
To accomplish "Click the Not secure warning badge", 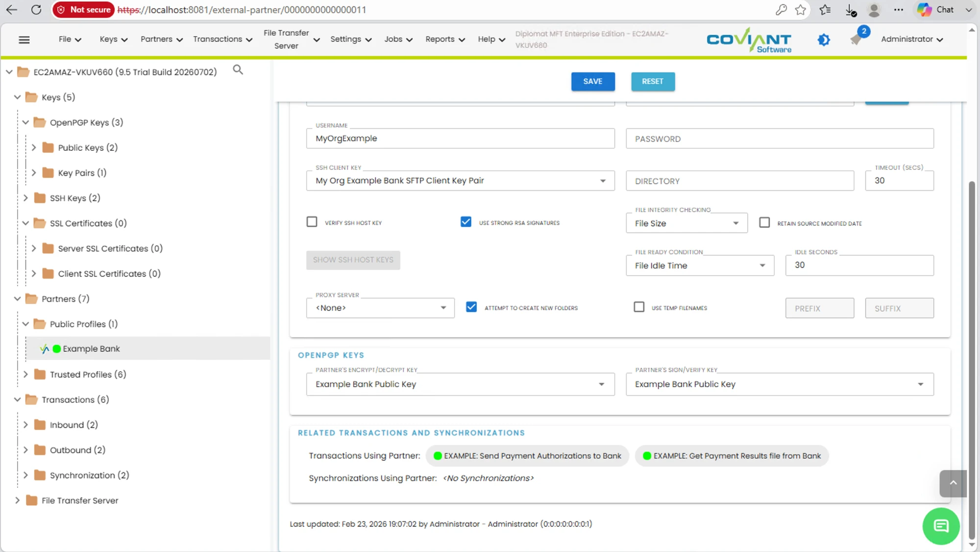I will [x=83, y=10].
